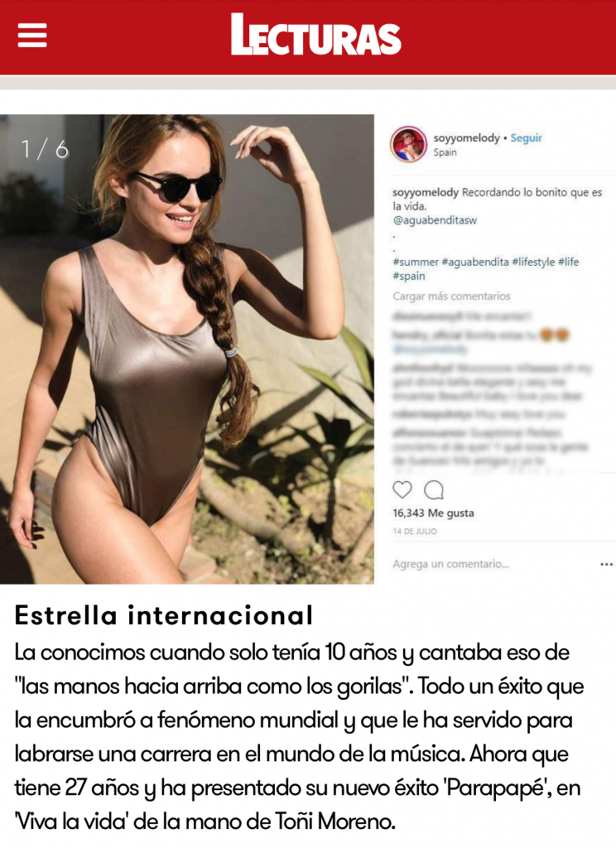The image size is (616, 848).
Task: Click the swimsuit gallery photo
Action: 187,349
